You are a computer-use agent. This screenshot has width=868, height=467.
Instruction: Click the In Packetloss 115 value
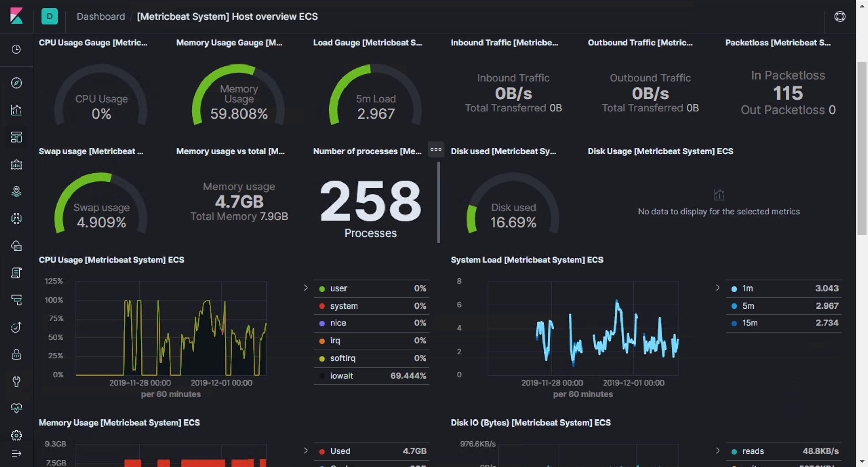[788, 93]
